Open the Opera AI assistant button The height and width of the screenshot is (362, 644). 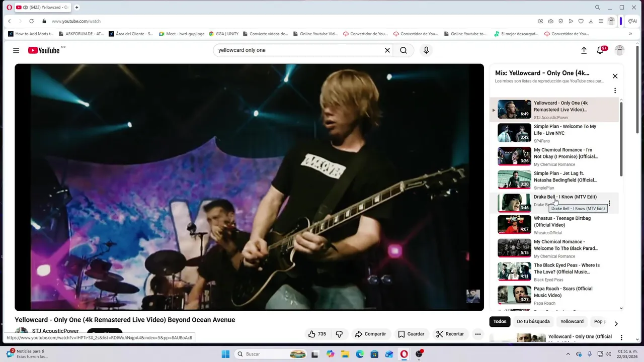pyautogui.click(x=632, y=21)
